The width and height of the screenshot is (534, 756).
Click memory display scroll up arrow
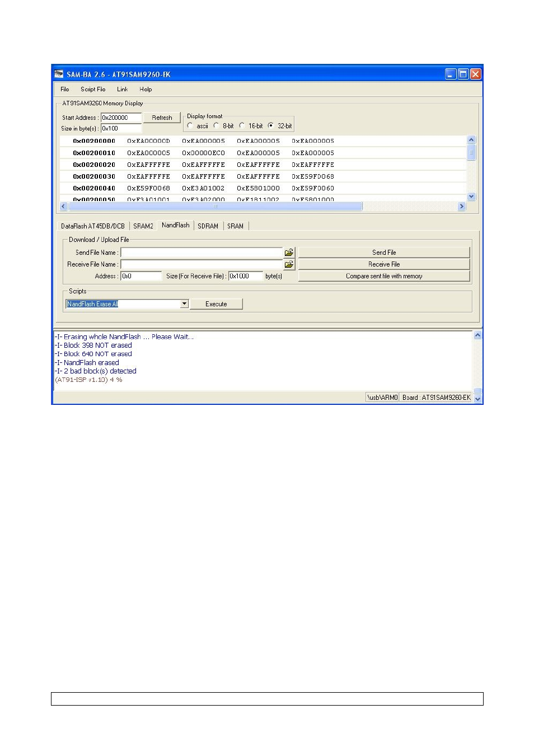coord(471,140)
